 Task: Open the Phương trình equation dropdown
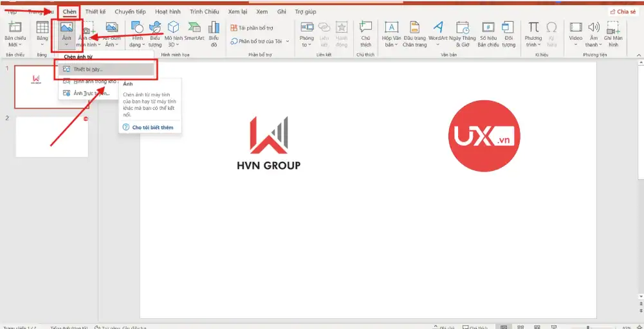point(533,34)
